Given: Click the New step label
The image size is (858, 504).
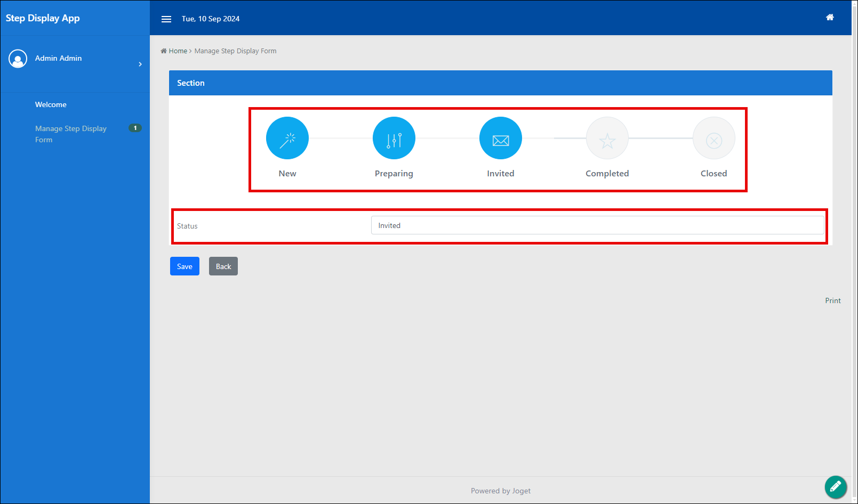Looking at the screenshot, I should click(287, 174).
